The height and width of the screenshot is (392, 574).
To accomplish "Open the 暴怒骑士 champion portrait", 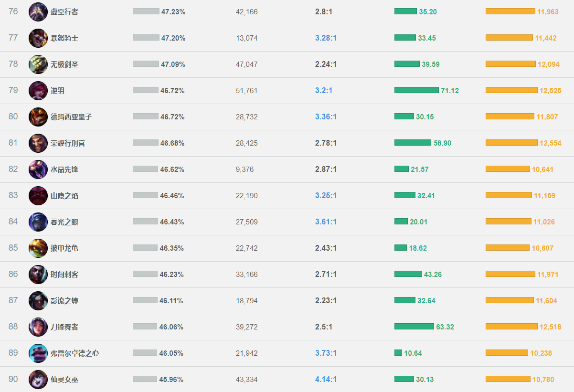I will [38, 38].
